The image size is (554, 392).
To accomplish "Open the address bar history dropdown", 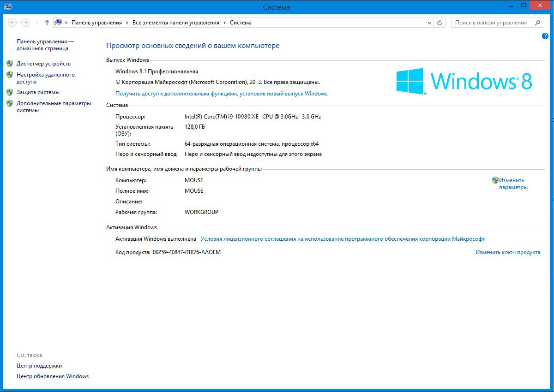I will click(429, 23).
